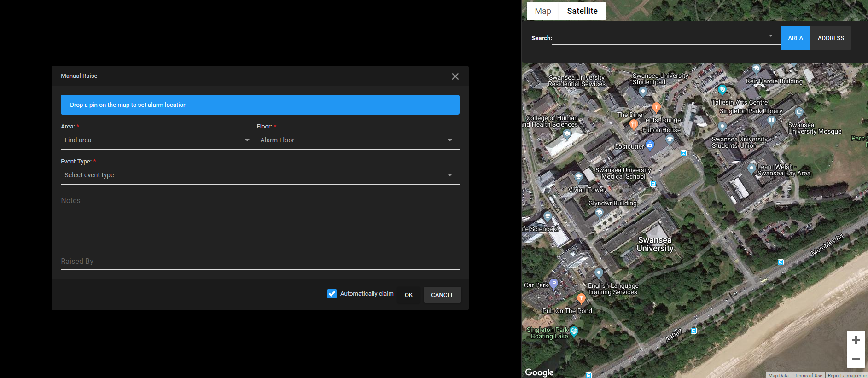The height and width of the screenshot is (378, 868).
Task: Click the bus stop icon near Medical School
Action: pyautogui.click(x=653, y=184)
